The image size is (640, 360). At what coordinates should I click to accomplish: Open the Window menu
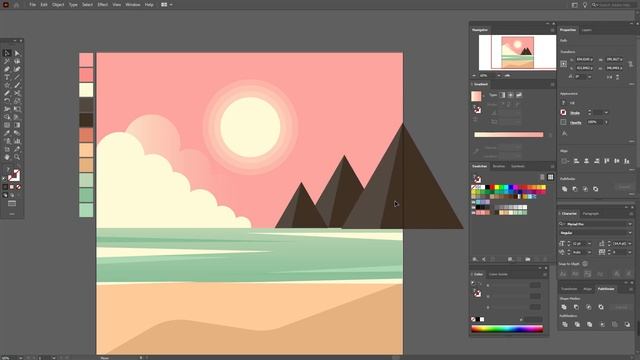pos(133,5)
